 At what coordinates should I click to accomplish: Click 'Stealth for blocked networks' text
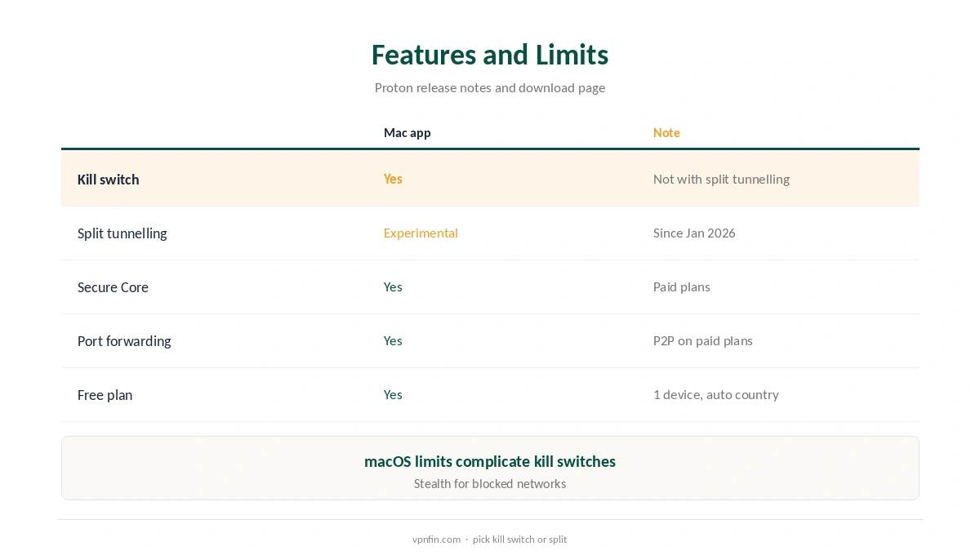pos(490,483)
